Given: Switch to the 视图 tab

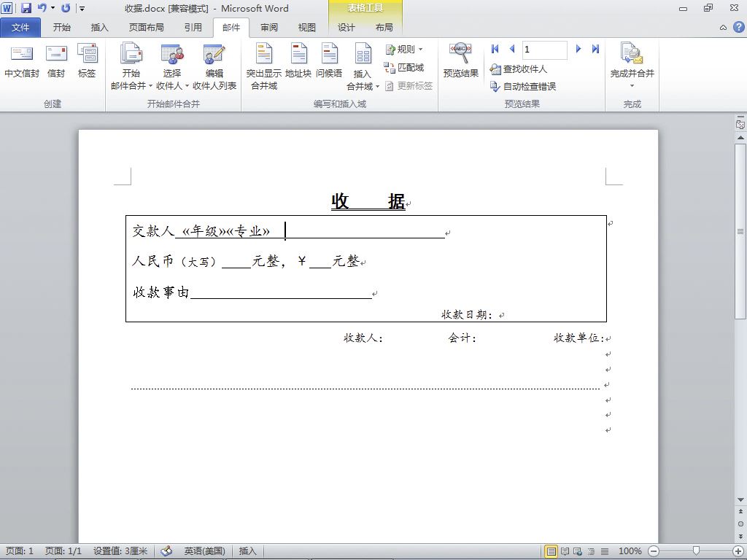Looking at the screenshot, I should tap(307, 28).
